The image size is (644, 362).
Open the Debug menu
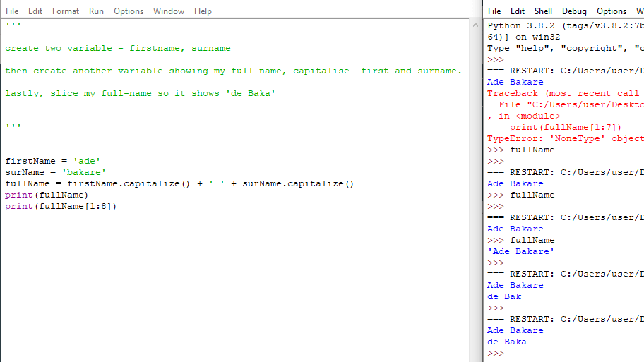[574, 11]
